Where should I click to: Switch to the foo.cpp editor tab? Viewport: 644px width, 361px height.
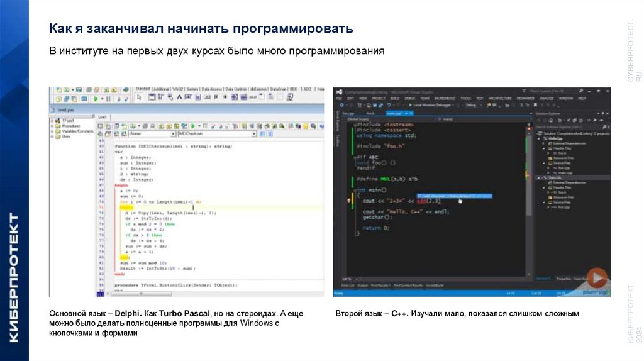coord(348,113)
